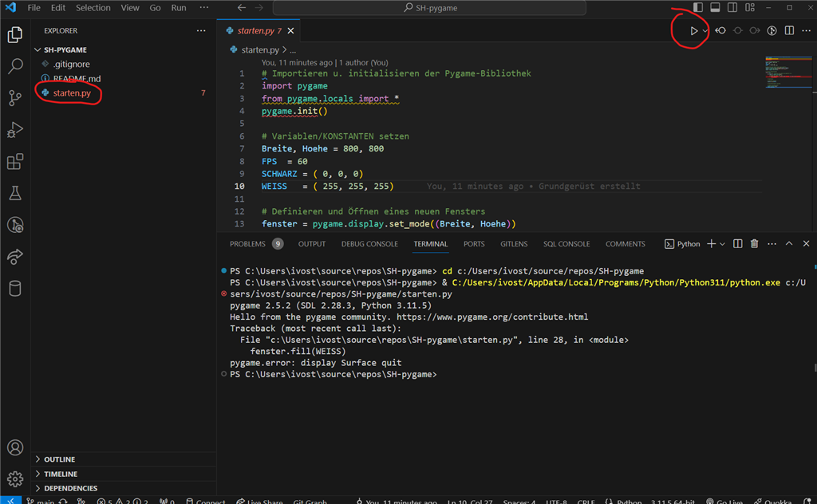Open Search in the activity bar
The height and width of the screenshot is (504, 817).
pyautogui.click(x=14, y=67)
